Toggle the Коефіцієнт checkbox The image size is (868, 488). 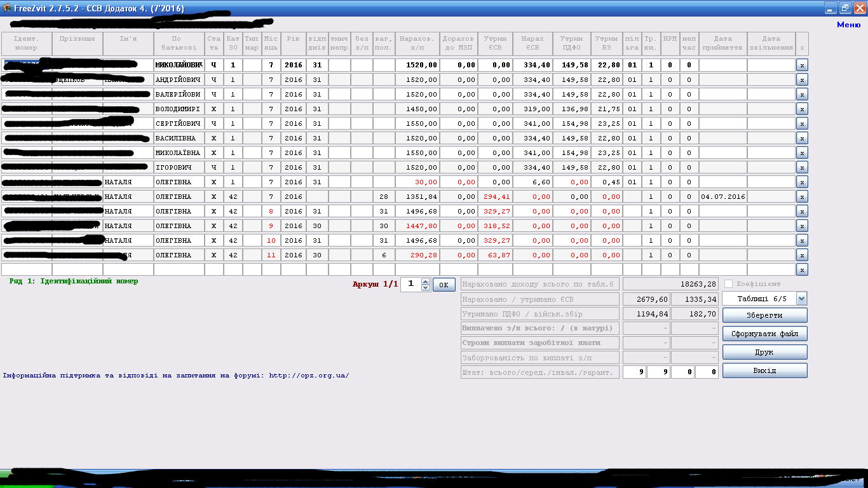coord(729,284)
